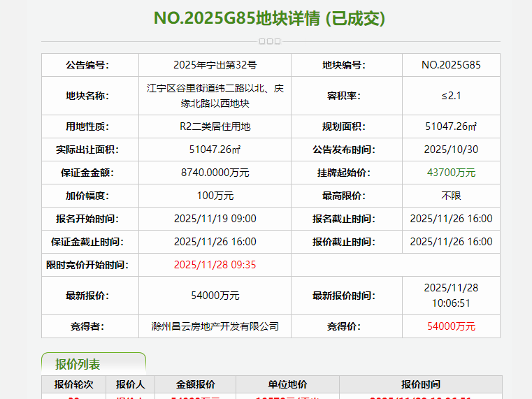Click the red 竞得价 value 54000万元
Image resolution: width=532 pixels, height=399 pixels.
coord(451,326)
